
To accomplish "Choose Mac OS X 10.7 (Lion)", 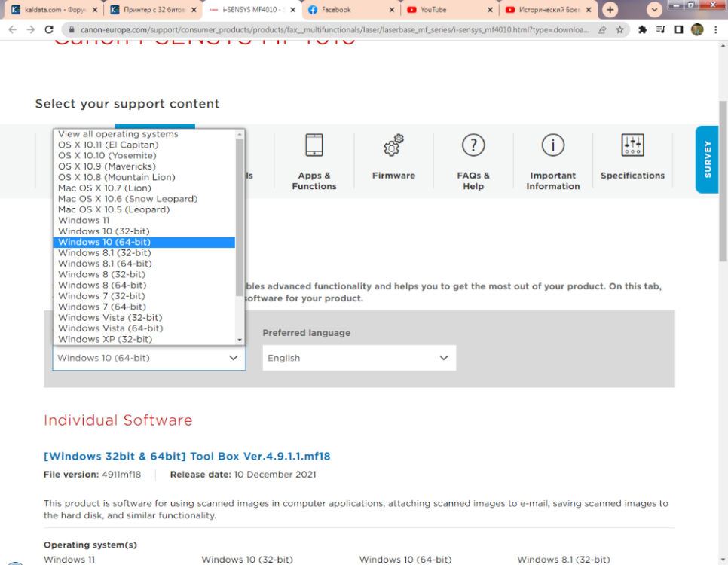I will tap(144, 188).
